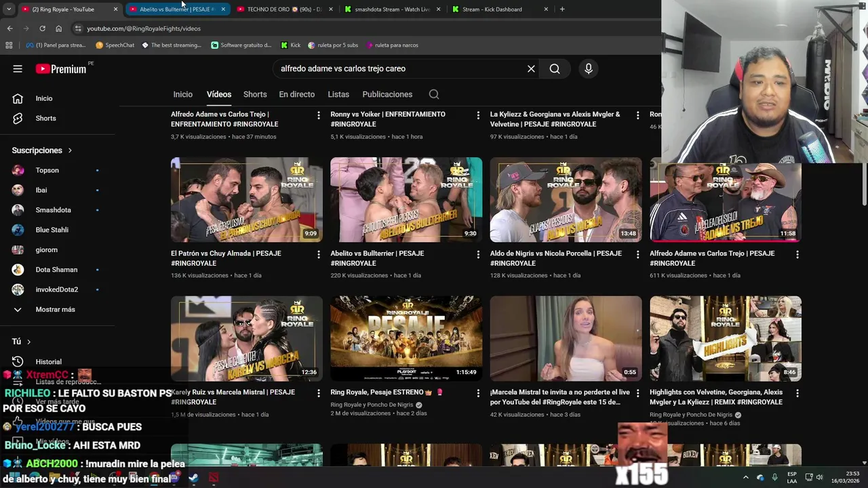Close the TECHNO DE ORO tab

click(x=330, y=9)
